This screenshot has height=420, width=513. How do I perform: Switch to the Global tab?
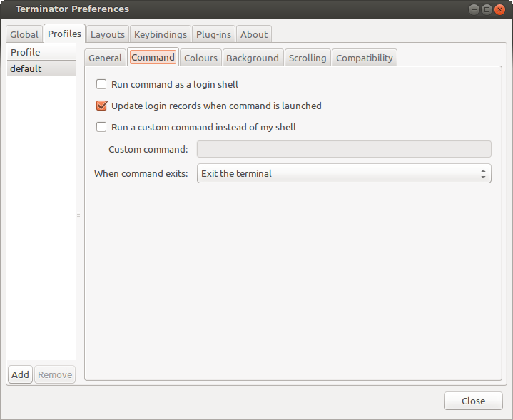pos(24,34)
